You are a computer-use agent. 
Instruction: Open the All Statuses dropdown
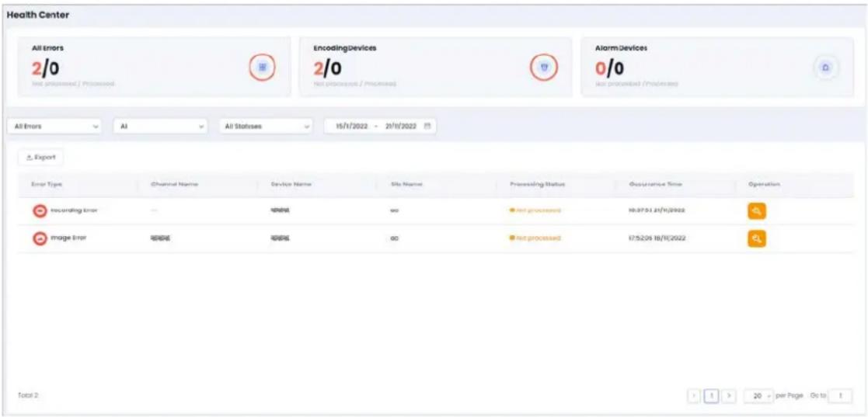pos(266,126)
